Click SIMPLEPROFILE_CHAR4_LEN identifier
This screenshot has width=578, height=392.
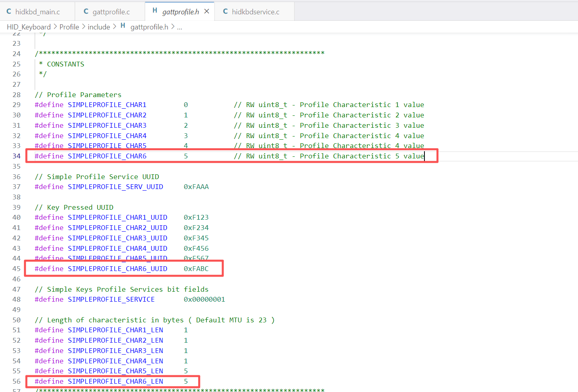pyautogui.click(x=115, y=361)
